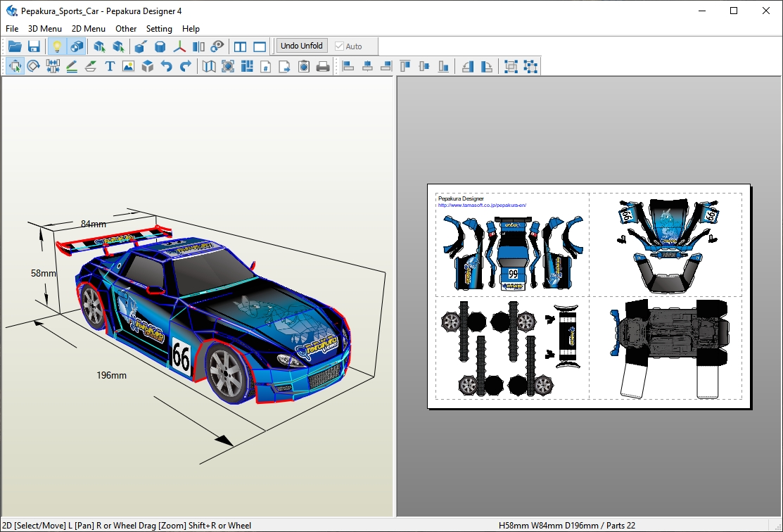Group the selected parts

511,66
